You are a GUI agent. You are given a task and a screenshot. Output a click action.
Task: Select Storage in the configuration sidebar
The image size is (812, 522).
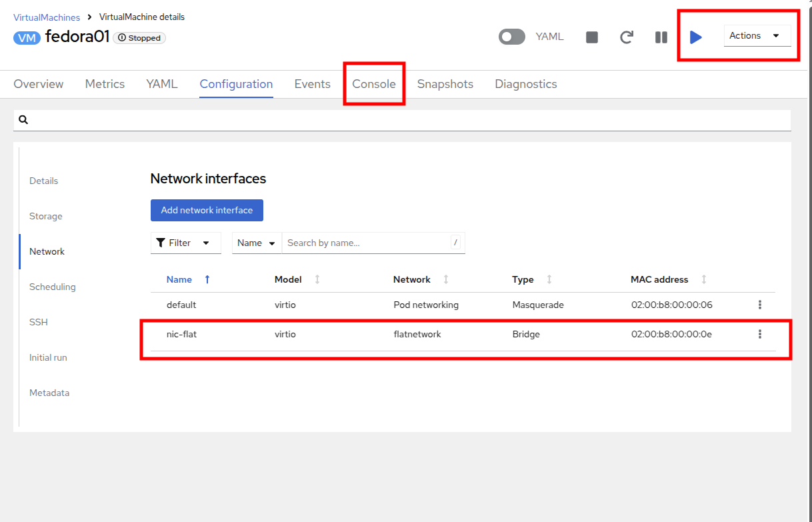pos(46,216)
